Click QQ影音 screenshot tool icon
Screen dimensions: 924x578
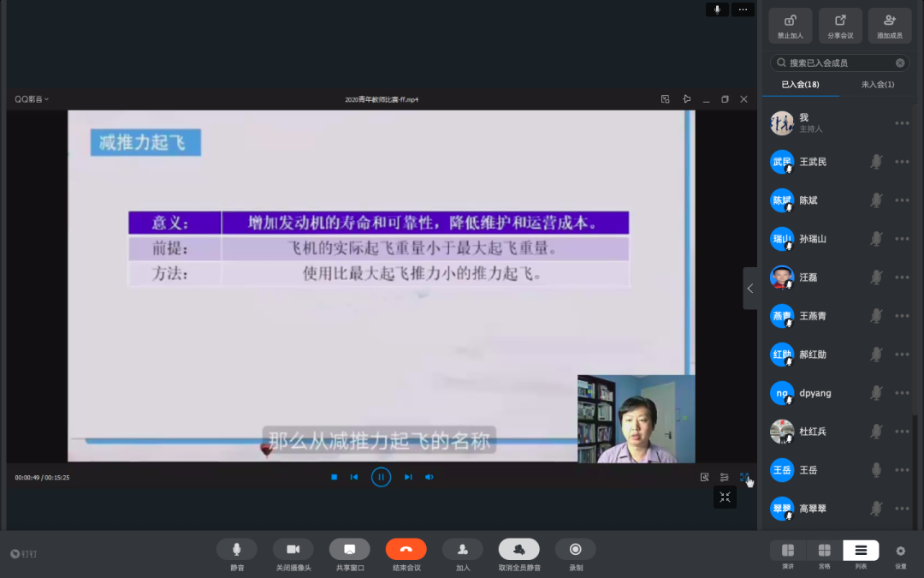[704, 477]
